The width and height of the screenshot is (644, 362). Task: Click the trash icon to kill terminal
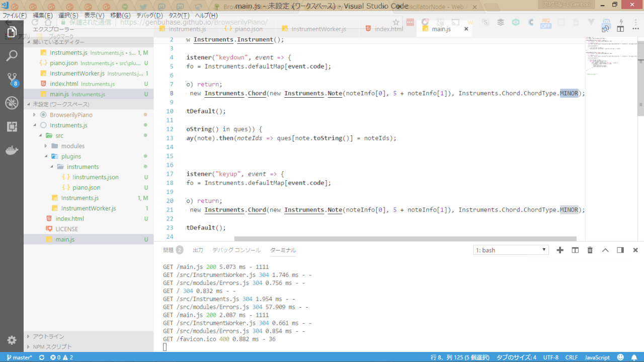pyautogui.click(x=590, y=250)
